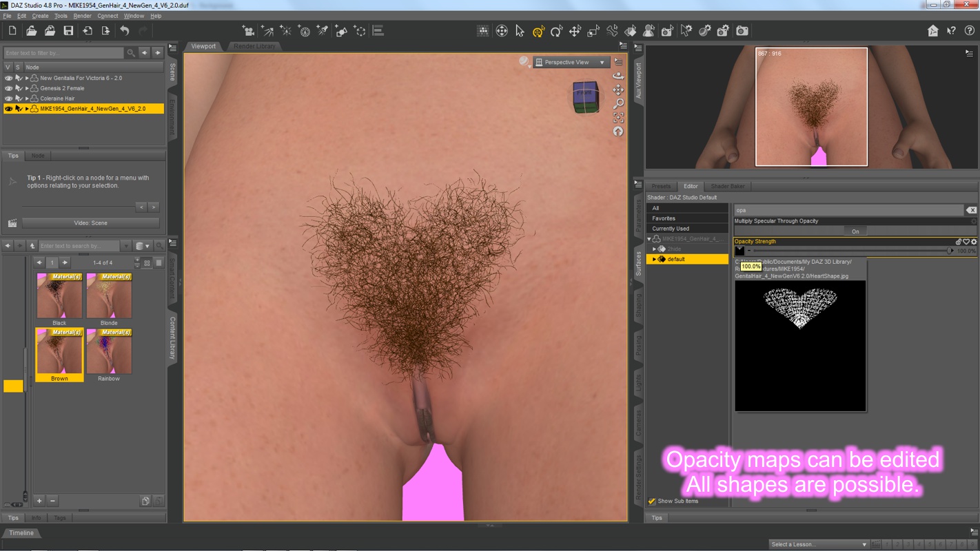This screenshot has height=551, width=980.
Task: Toggle selectability arrow of Genesis 2 Female
Action: coord(19,88)
